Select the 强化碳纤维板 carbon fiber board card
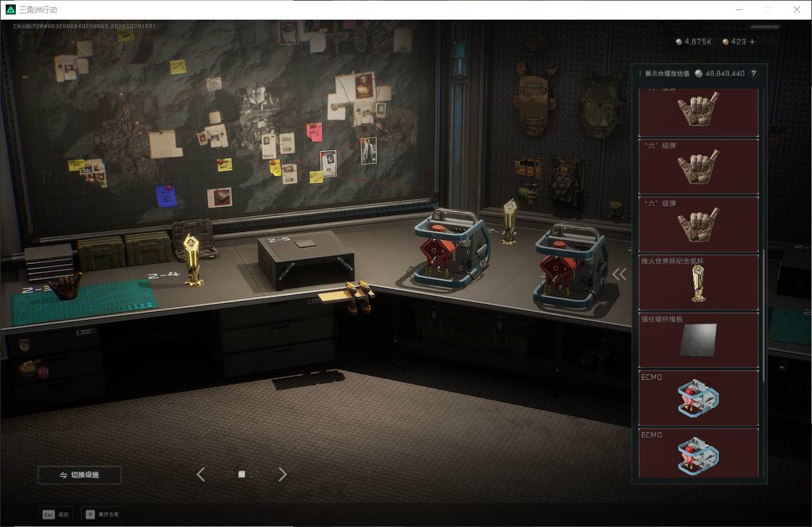812x527 pixels. click(699, 340)
